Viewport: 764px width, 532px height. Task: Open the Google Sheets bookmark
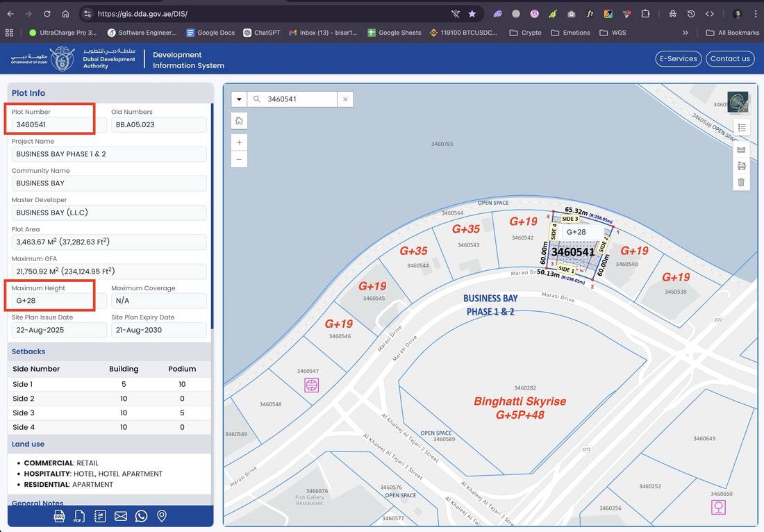[x=395, y=33]
